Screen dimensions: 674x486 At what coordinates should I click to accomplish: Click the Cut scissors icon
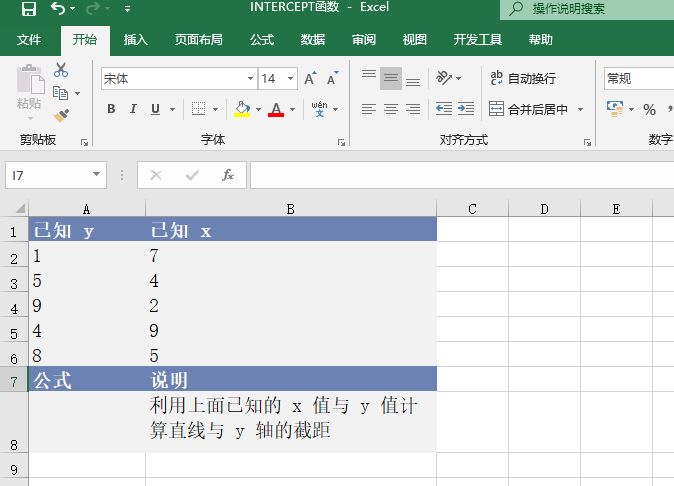[x=61, y=70]
